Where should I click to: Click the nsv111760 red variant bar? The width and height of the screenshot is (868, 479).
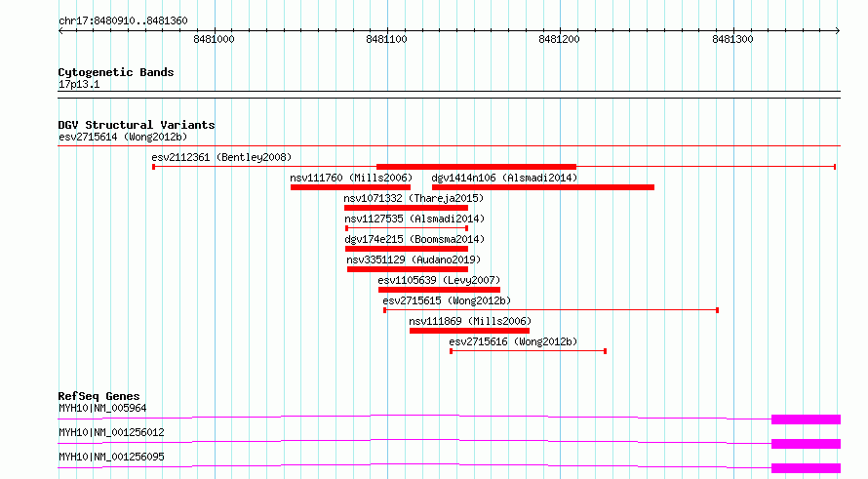350,187
